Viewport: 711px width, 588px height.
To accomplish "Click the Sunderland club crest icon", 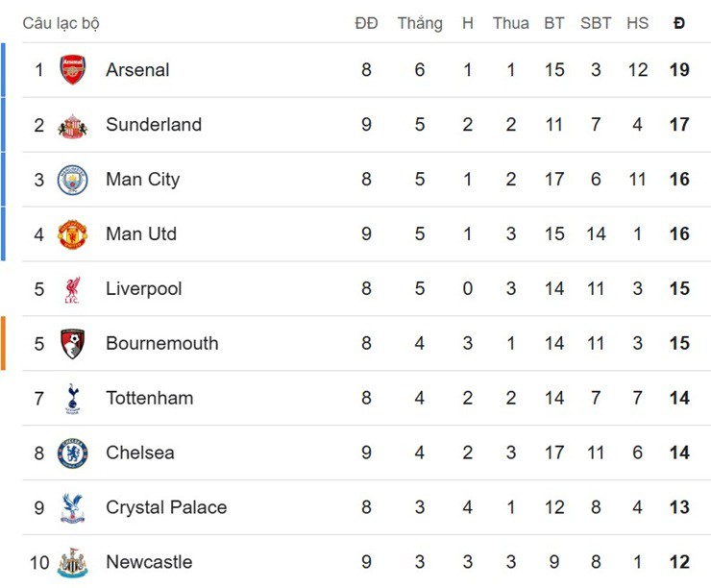I will coord(73,125).
